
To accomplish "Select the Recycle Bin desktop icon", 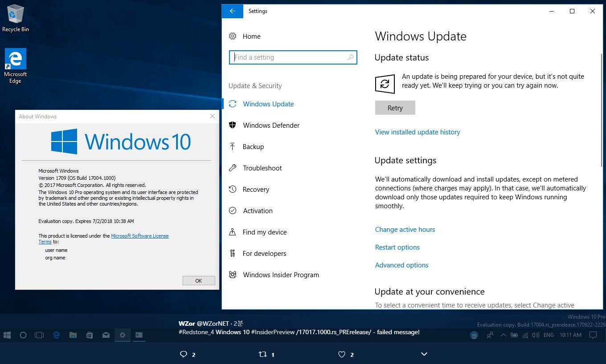I will (x=16, y=18).
